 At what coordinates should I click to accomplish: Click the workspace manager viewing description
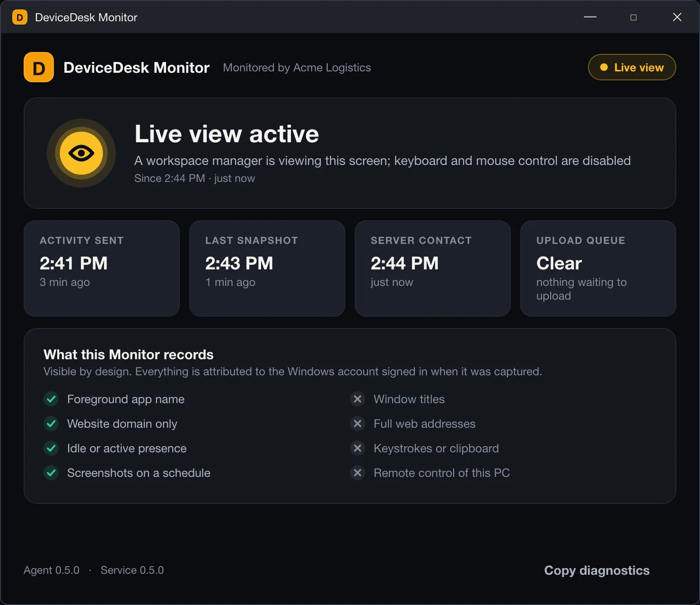[x=383, y=161]
